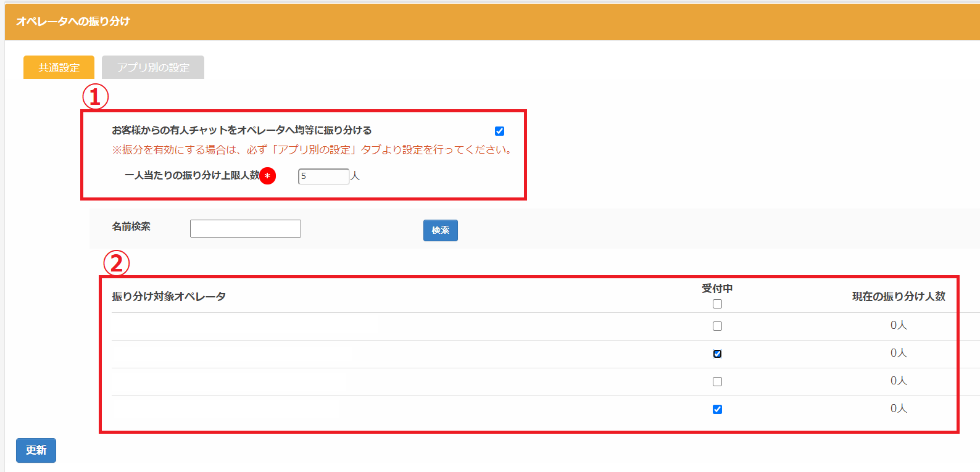
Task: Check 受付中 for the third operator row
Action: coord(717,381)
